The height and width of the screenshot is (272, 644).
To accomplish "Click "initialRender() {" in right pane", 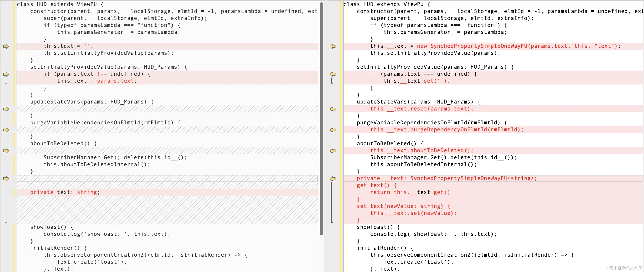I will (x=385, y=248).
